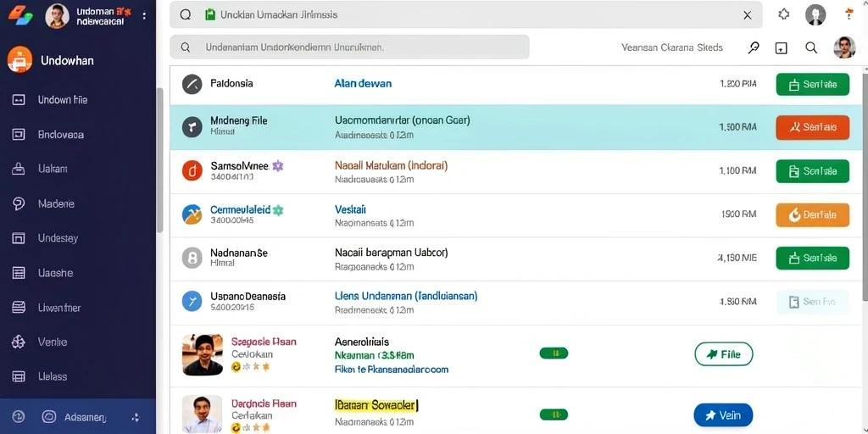Image resolution: width=868 pixels, height=434 pixels.
Task: Open Uakam sidebar entry
Action: (x=53, y=169)
